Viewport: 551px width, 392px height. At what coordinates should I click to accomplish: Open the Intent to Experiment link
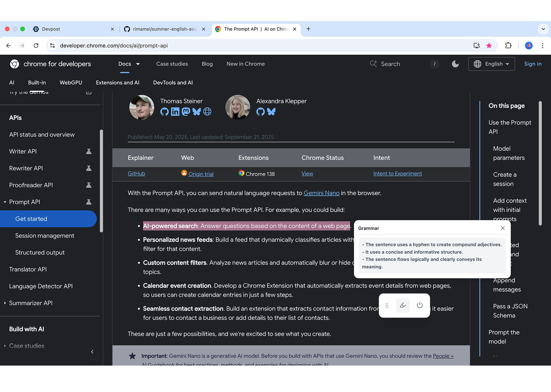398,173
